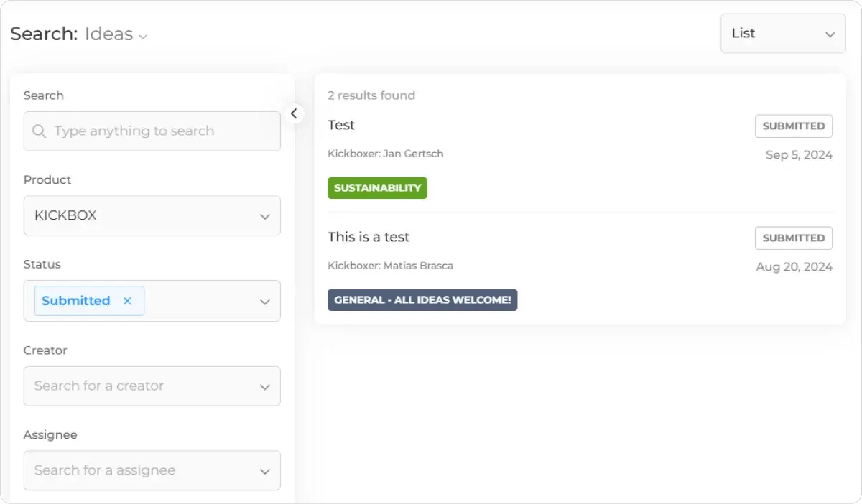Click 'Kickboxer: Jan Gertsch' text
The image size is (862, 504).
click(x=386, y=154)
